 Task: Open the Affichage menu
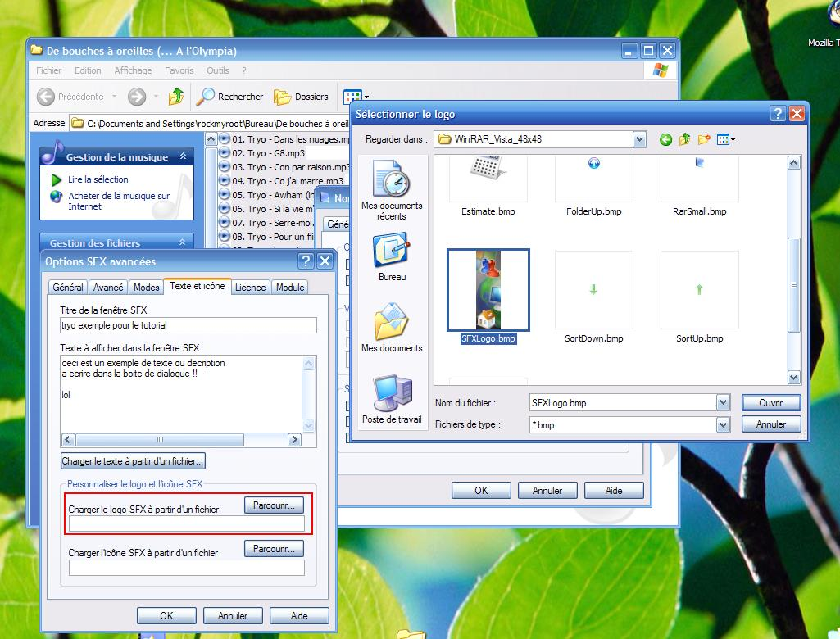click(x=133, y=71)
